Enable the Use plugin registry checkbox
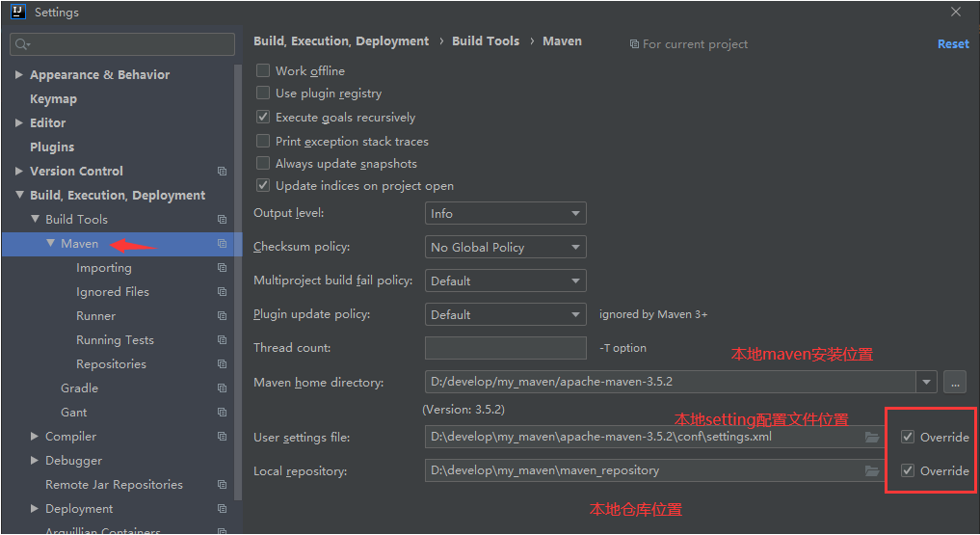The width and height of the screenshot is (980, 535). click(x=263, y=94)
